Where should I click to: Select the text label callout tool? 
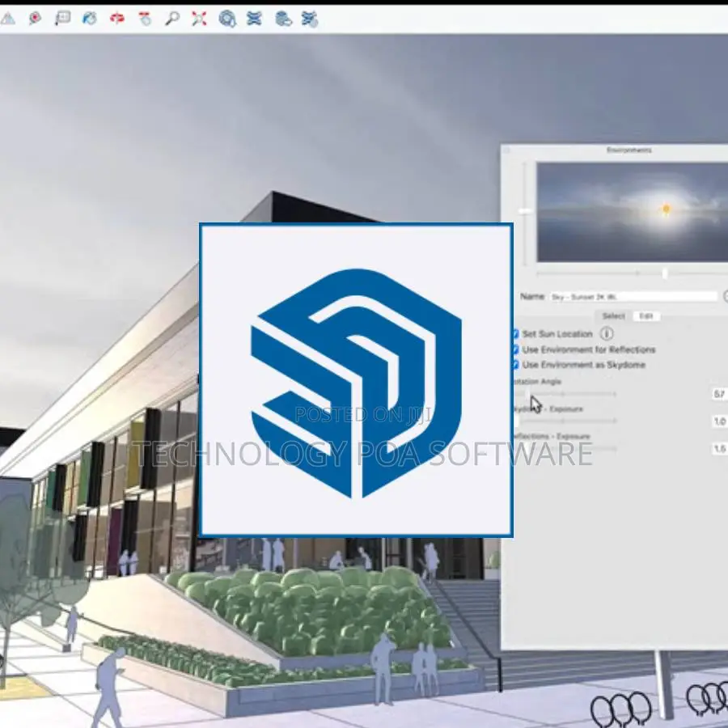coord(62,19)
